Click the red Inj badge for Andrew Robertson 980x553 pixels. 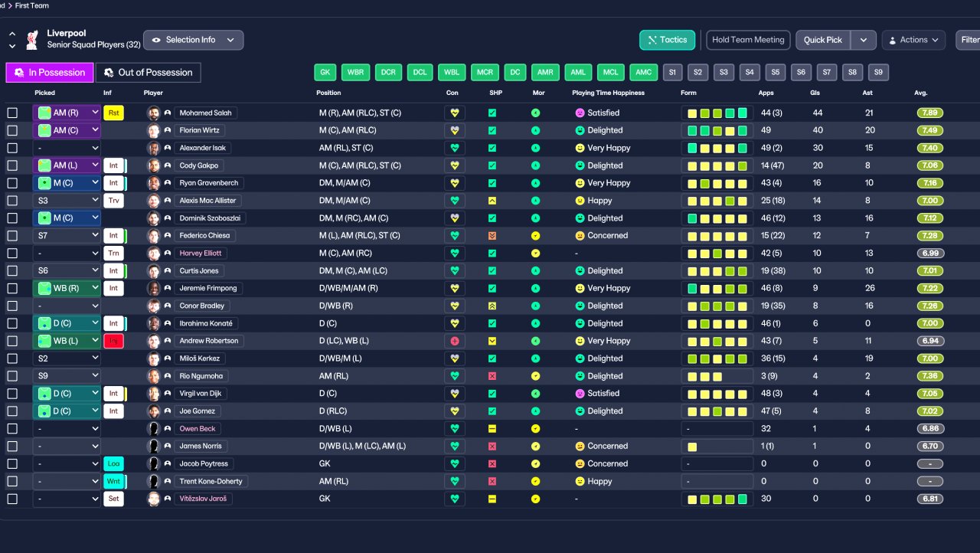coord(113,341)
